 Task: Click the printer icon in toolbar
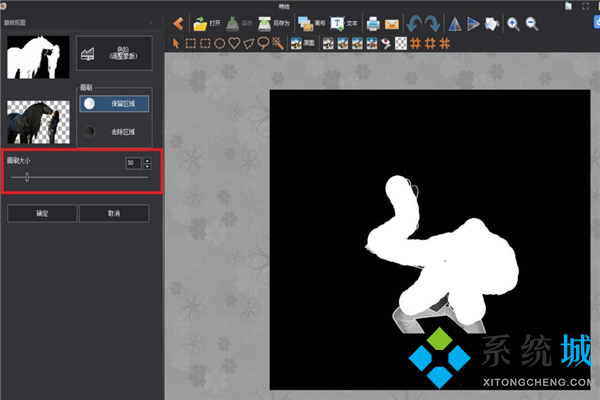373,23
